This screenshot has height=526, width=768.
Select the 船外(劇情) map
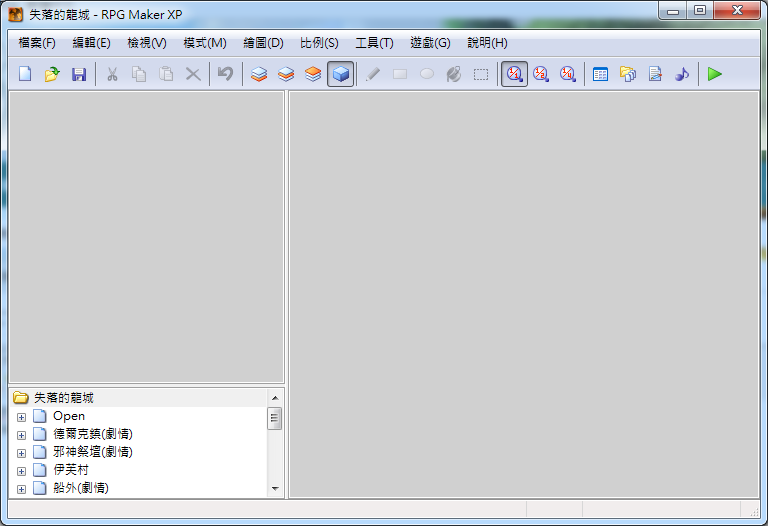pos(81,488)
